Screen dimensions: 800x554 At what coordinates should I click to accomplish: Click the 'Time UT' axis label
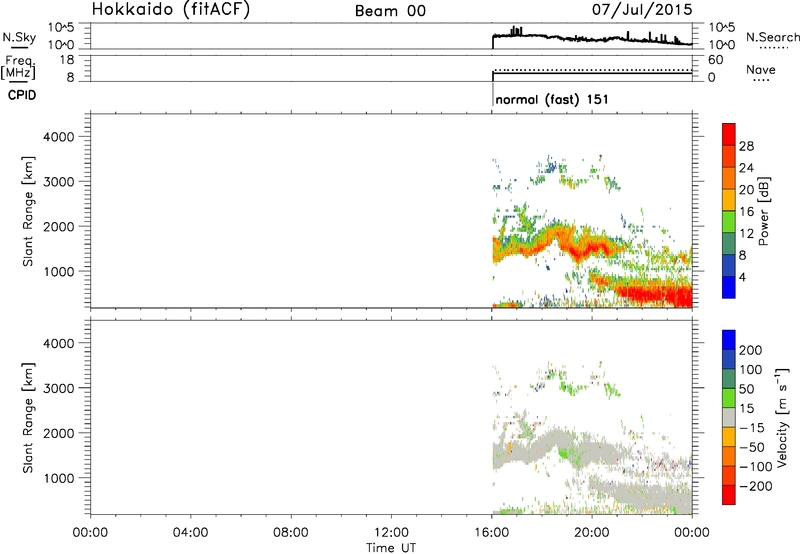[x=391, y=548]
